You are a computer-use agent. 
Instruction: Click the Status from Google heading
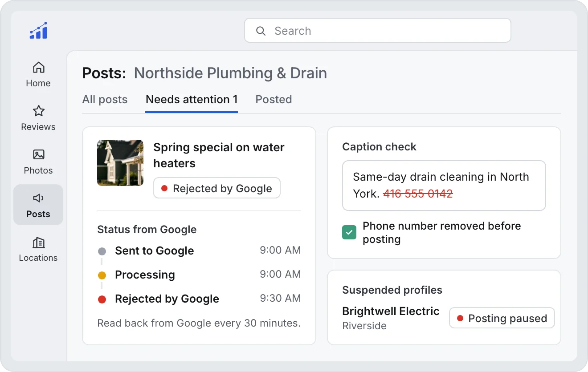tap(147, 230)
